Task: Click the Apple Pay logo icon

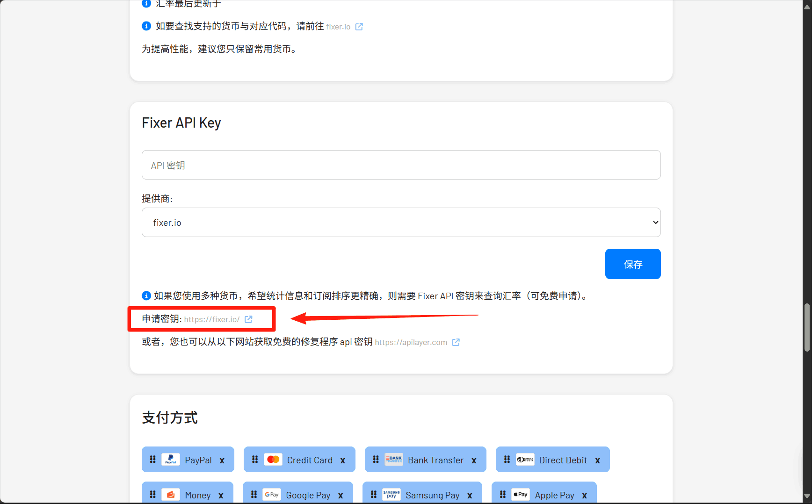Action: coord(520,495)
